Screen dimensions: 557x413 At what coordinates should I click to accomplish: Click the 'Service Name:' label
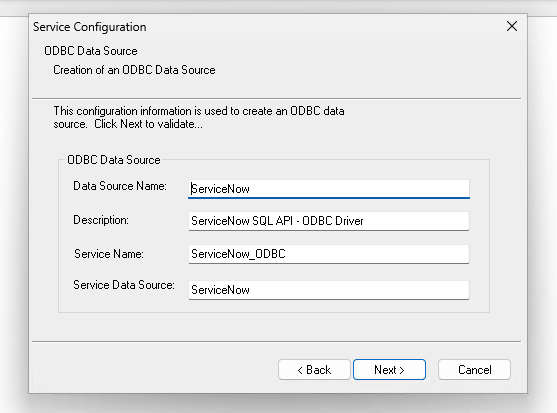click(109, 254)
